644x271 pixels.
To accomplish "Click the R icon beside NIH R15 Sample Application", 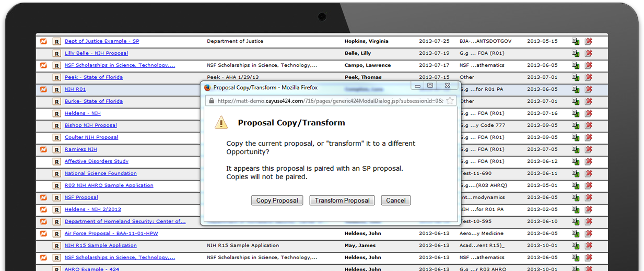I will (56, 245).
